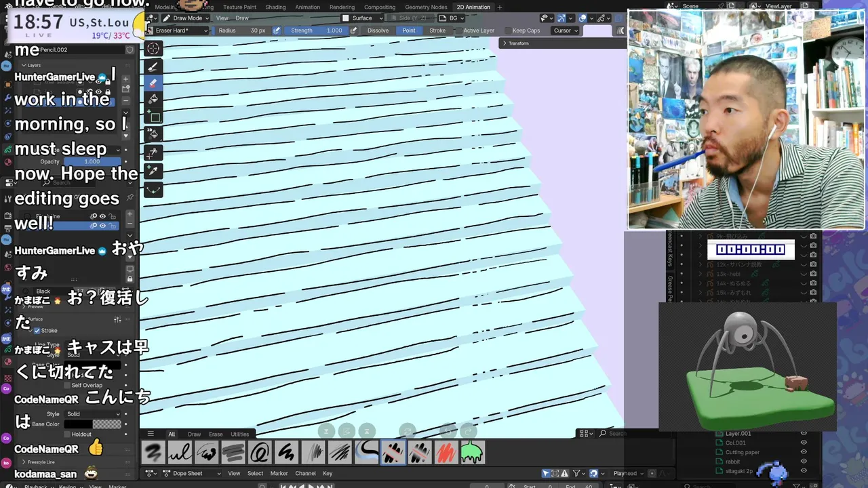Choose the highlighted Eraser Hard brush

click(x=393, y=452)
